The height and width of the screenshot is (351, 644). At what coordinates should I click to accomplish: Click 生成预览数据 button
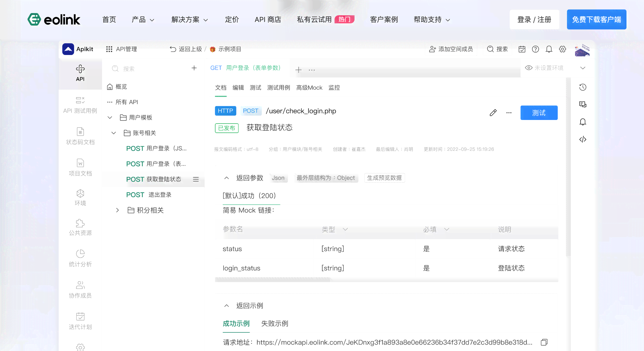pyautogui.click(x=384, y=178)
